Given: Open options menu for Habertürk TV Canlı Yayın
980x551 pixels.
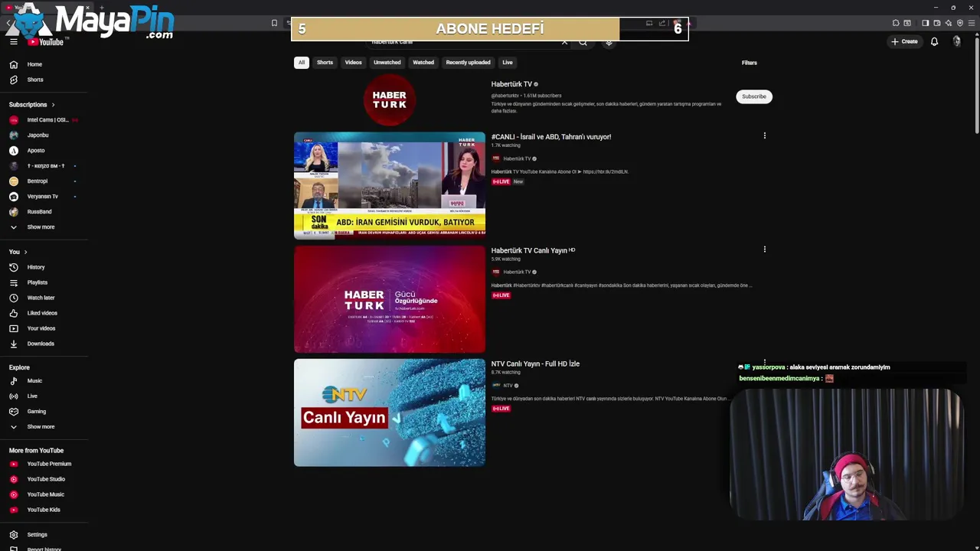Looking at the screenshot, I should pos(764,249).
